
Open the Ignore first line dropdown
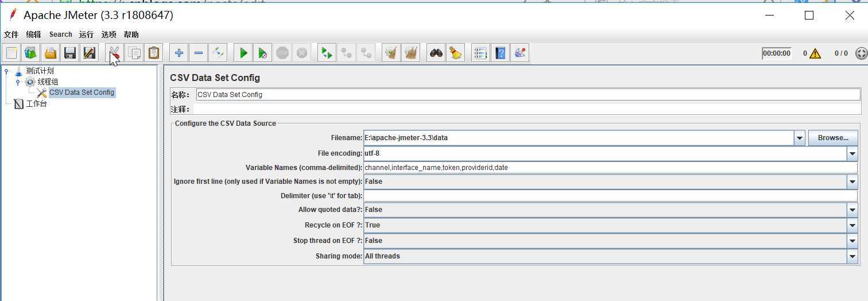click(852, 182)
